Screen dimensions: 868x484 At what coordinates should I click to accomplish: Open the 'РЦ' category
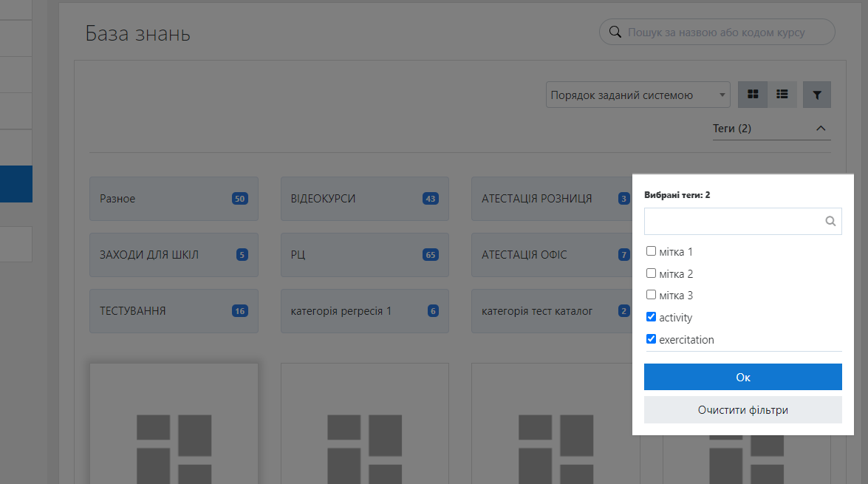tap(365, 255)
